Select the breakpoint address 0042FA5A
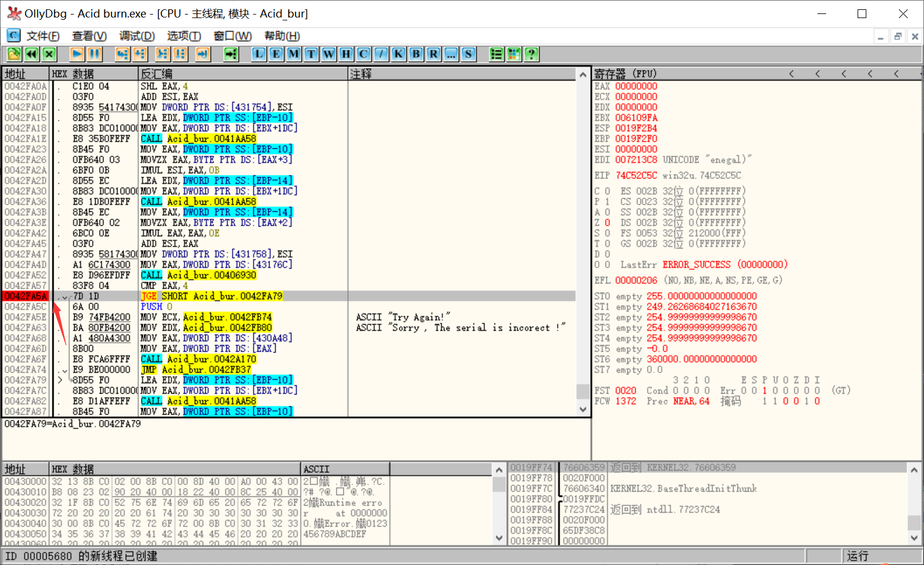The image size is (924, 565). coord(26,296)
